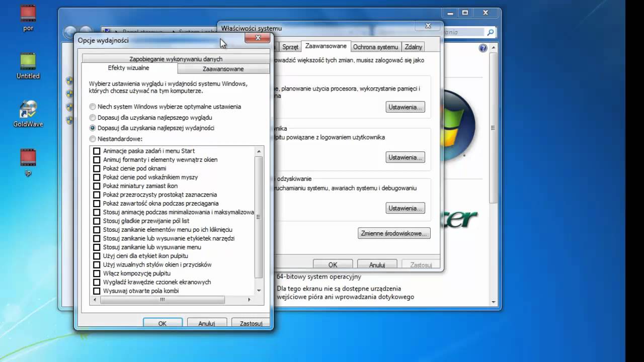Switch to 'Zaawansowane' tab in Opcje wydajności
Viewport: 644px width, 362px height.
pos(223,69)
